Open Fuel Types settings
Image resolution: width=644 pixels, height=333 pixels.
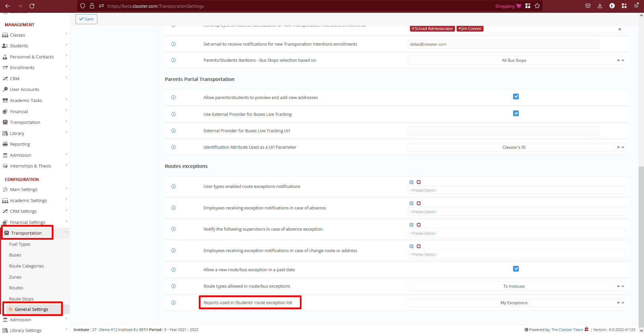coord(20,244)
